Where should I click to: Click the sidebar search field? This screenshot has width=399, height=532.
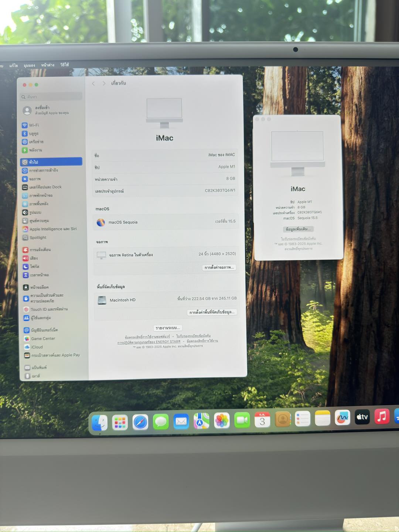tap(51, 97)
